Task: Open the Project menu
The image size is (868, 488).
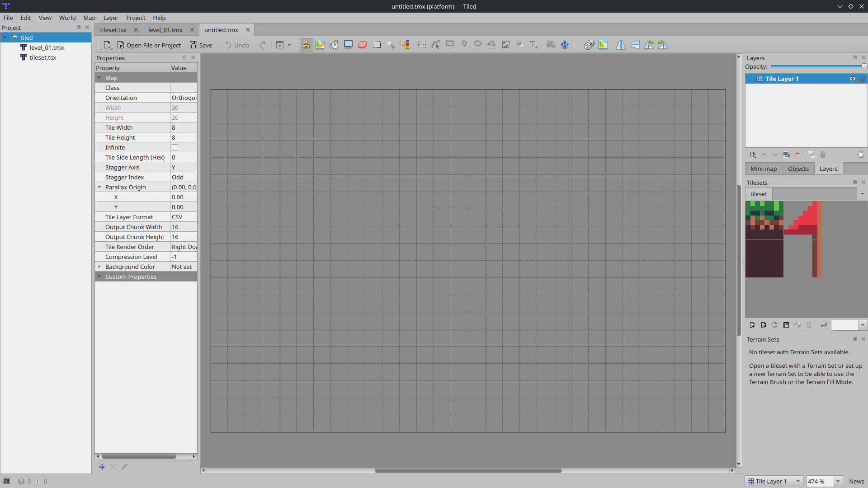Action: tap(136, 18)
